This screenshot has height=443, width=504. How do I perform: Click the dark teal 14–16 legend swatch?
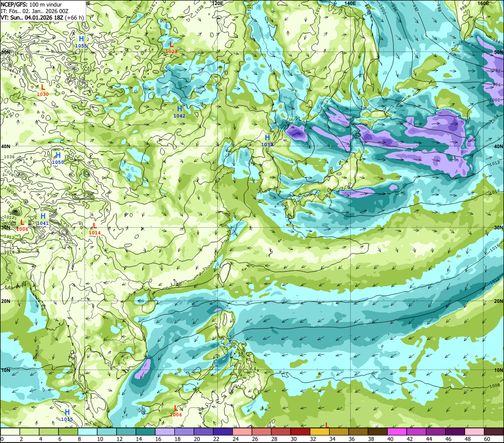coord(146,432)
